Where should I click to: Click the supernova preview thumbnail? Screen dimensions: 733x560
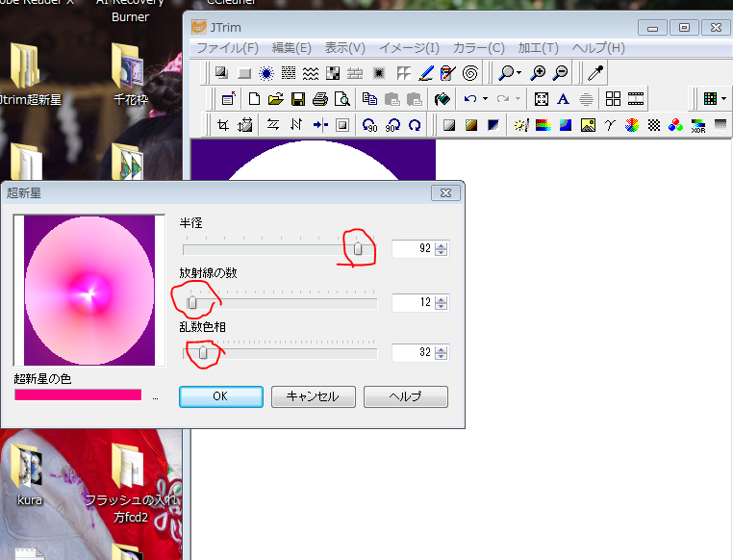coord(89,291)
